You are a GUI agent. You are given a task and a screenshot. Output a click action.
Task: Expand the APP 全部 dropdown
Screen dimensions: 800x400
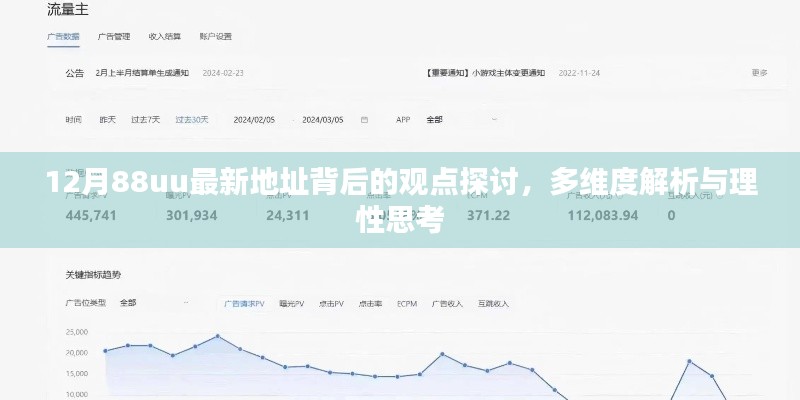point(462,120)
